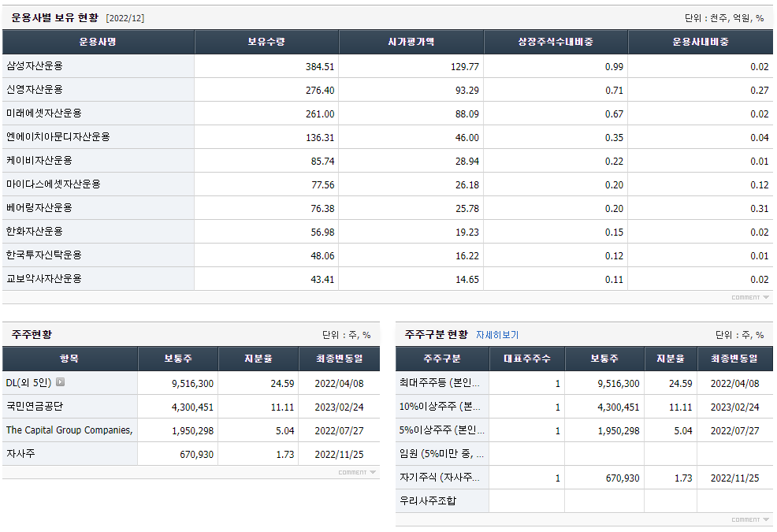Click the 129.77 market valuation value
The width and height of the screenshot is (777, 532).
click(x=464, y=66)
